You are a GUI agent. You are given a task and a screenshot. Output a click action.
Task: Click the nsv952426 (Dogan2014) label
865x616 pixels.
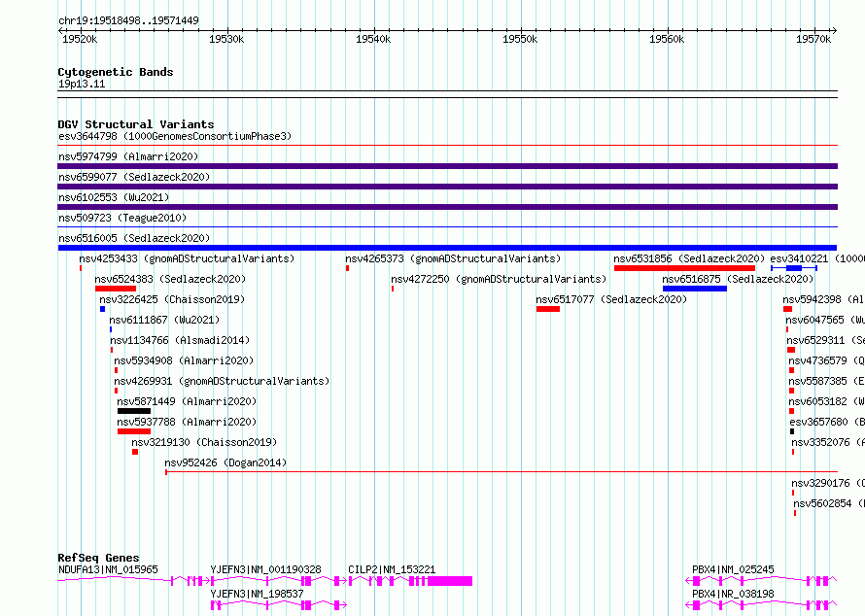(225, 462)
